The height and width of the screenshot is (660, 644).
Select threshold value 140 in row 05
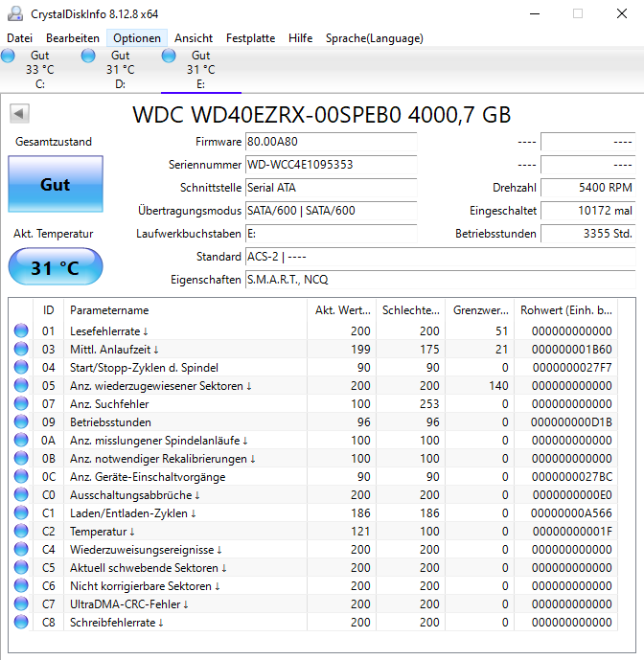pyautogui.click(x=498, y=386)
